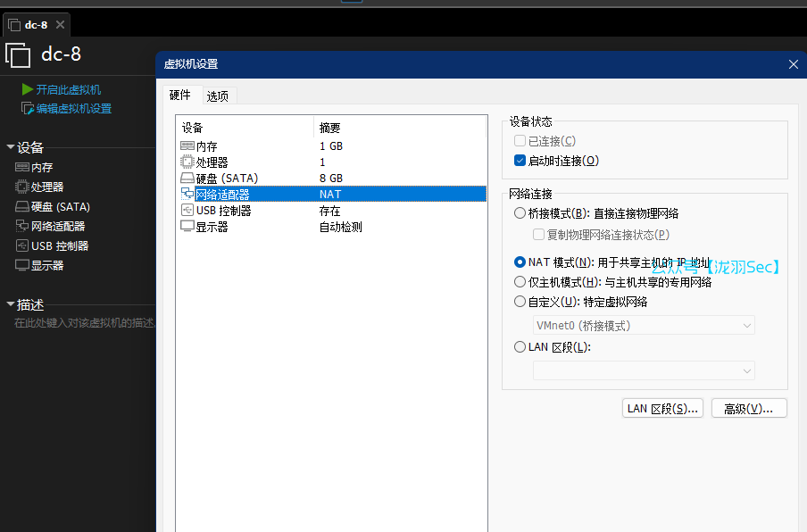Select the 内存 memory icon in device list

(187, 145)
